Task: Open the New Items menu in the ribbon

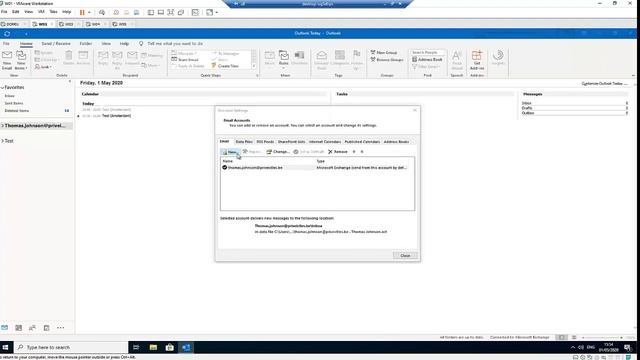Action: (x=21, y=60)
